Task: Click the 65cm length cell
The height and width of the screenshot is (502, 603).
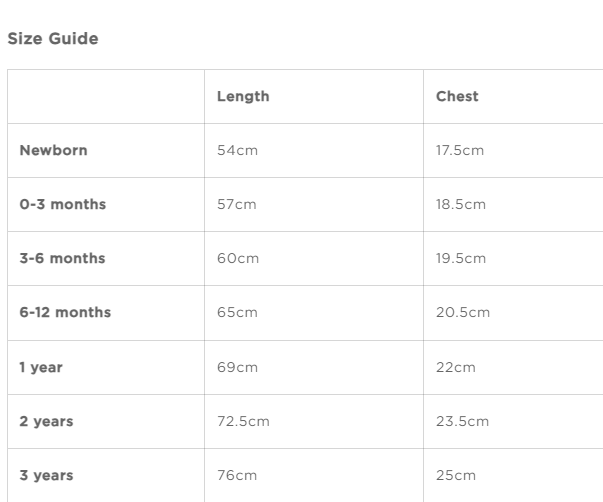Action: click(237, 313)
